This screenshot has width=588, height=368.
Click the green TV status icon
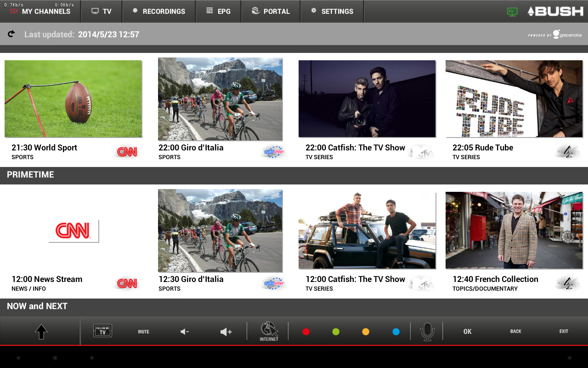coord(512,12)
